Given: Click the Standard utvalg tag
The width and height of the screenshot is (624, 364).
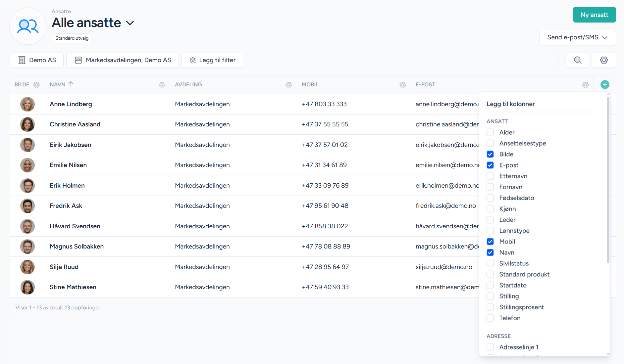Looking at the screenshot, I should 72,38.
